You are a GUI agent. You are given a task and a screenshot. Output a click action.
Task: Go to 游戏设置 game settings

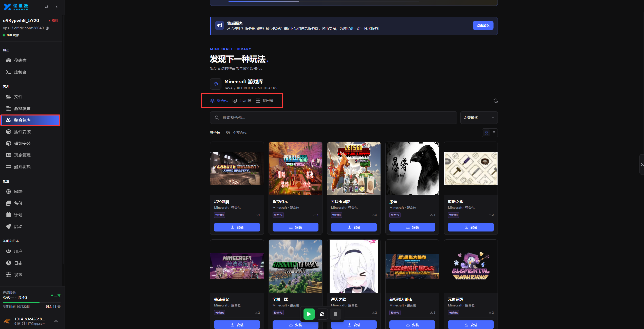(x=30, y=108)
